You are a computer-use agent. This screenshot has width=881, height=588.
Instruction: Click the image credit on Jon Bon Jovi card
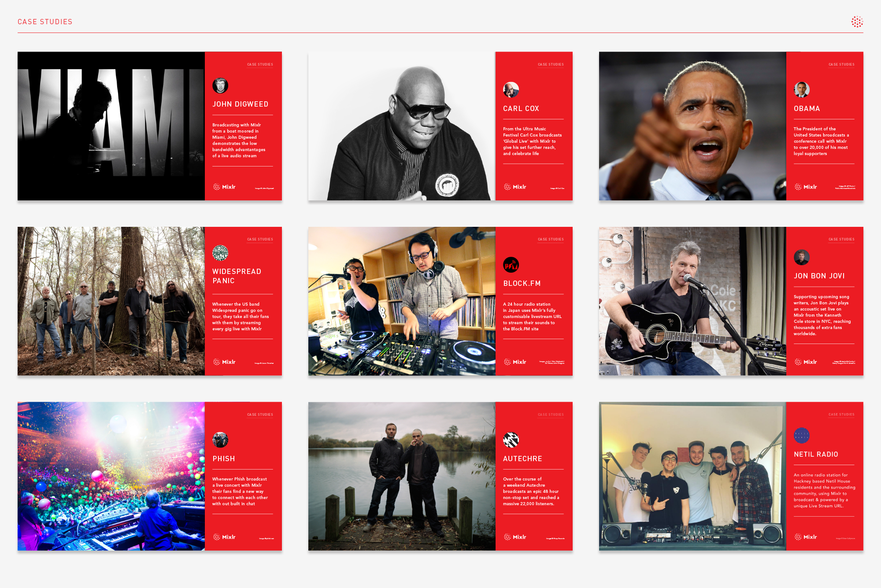pyautogui.click(x=844, y=362)
